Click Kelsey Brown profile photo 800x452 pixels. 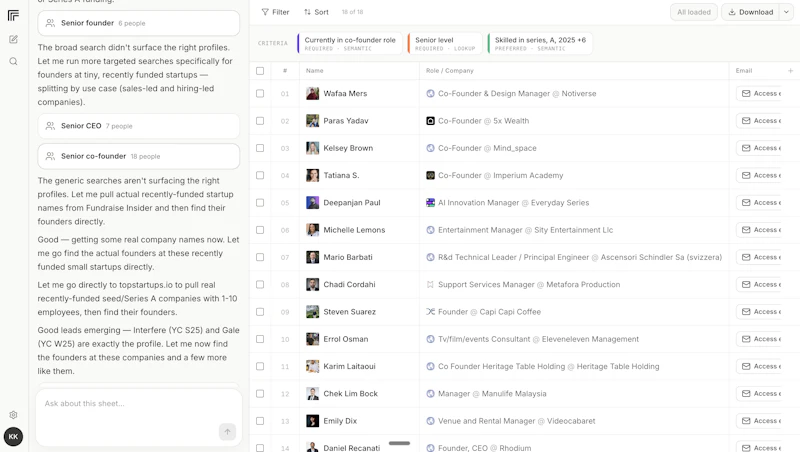(x=312, y=148)
